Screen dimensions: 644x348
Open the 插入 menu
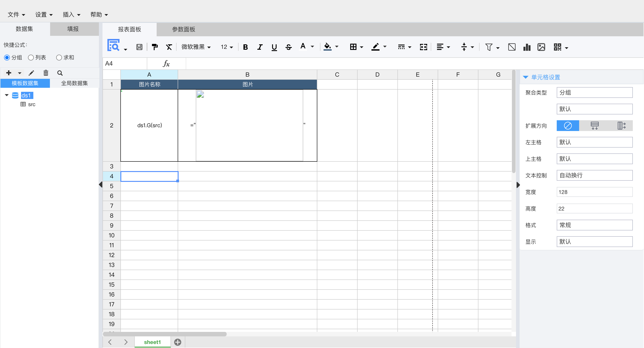[x=71, y=15]
